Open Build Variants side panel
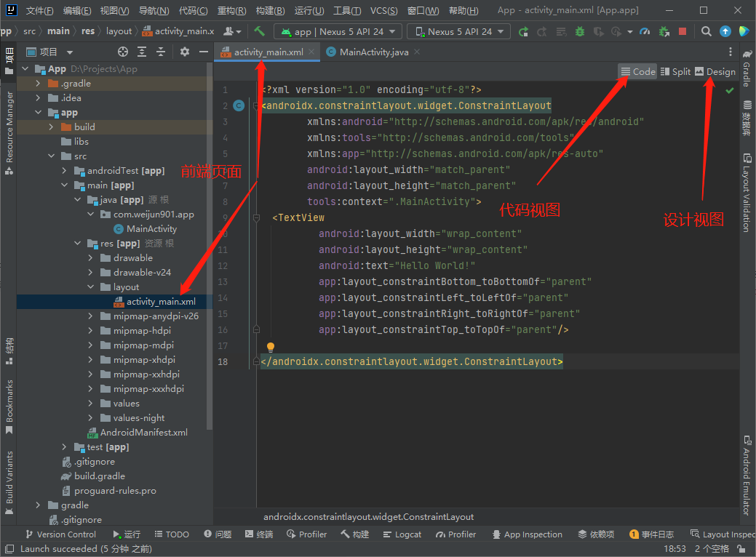Image resolution: width=756 pixels, height=557 pixels. click(9, 484)
